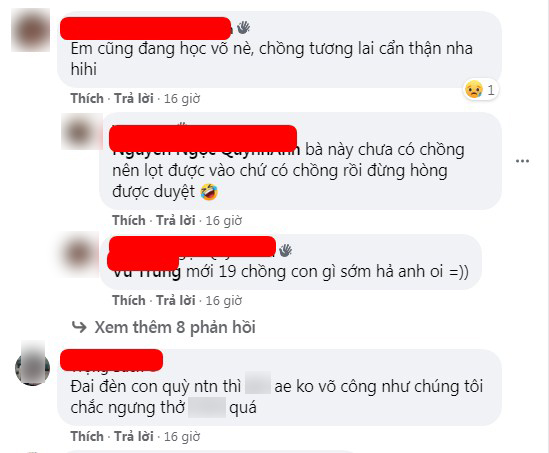The width and height of the screenshot is (549, 453).
Task: Like the 'Đai đen con quỳ' comment
Action: [x=87, y=437]
